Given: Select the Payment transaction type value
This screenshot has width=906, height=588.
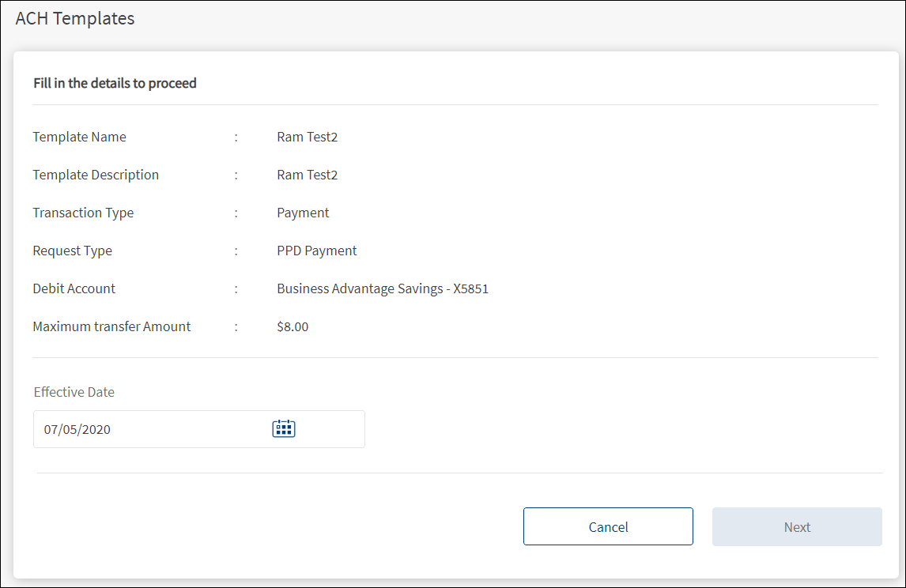Looking at the screenshot, I should pos(303,213).
